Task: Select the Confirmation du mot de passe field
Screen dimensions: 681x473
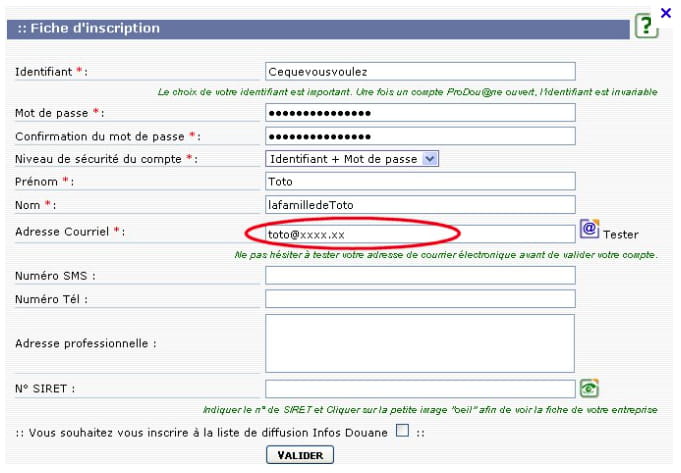Action: click(420, 136)
